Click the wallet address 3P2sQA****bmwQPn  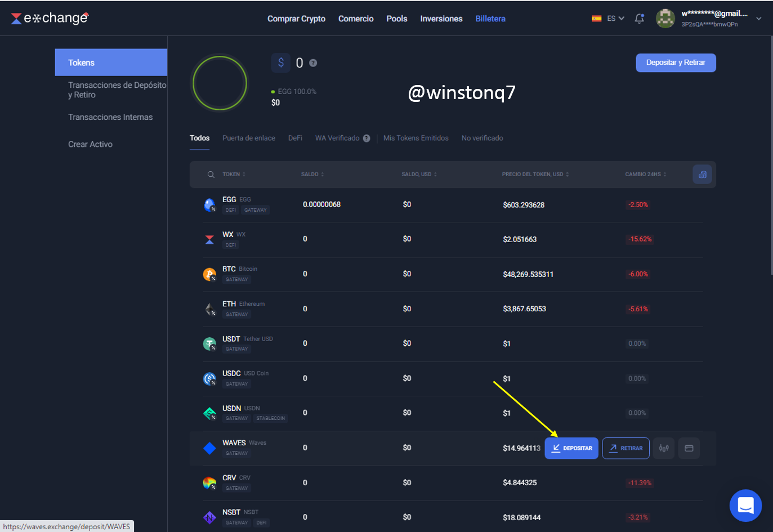click(x=709, y=24)
